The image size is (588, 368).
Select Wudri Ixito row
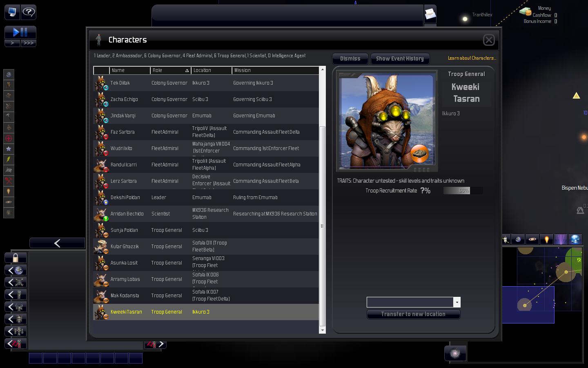pos(206,148)
